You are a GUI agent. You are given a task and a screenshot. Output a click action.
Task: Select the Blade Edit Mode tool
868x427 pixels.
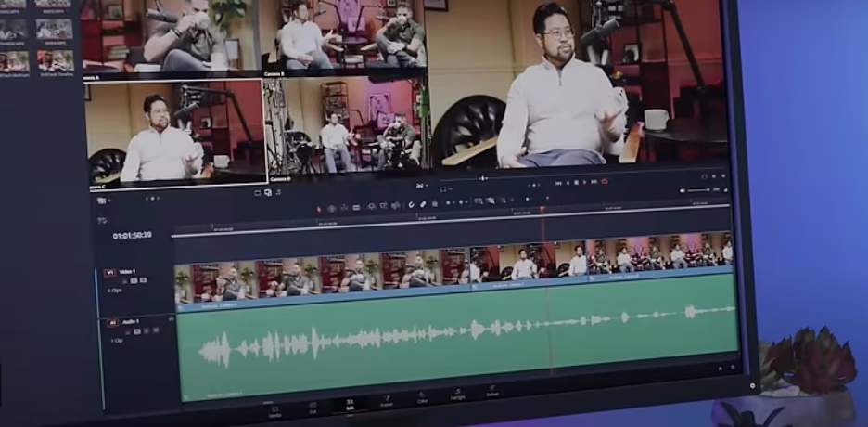click(356, 208)
